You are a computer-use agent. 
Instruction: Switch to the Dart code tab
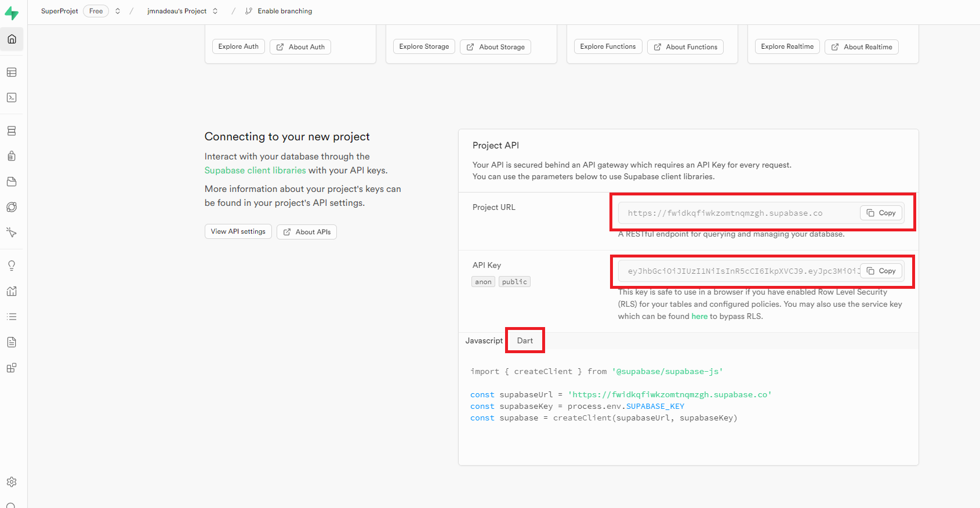[525, 340]
